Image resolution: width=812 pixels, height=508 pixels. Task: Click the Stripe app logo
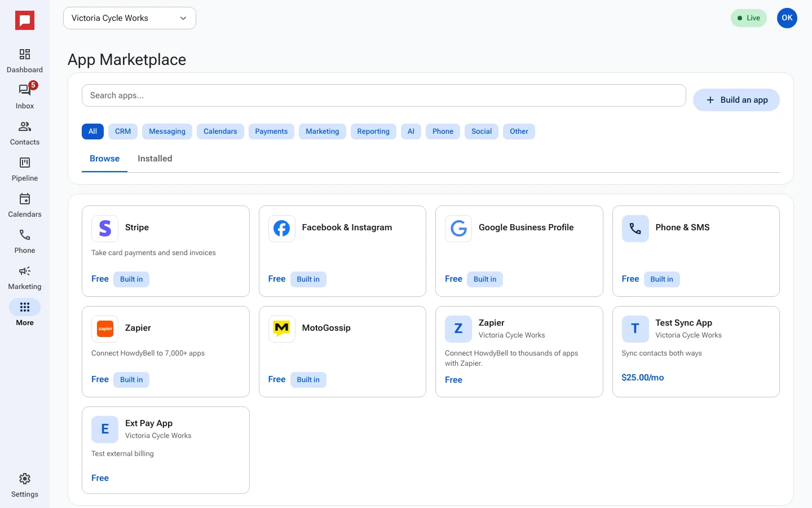point(105,229)
